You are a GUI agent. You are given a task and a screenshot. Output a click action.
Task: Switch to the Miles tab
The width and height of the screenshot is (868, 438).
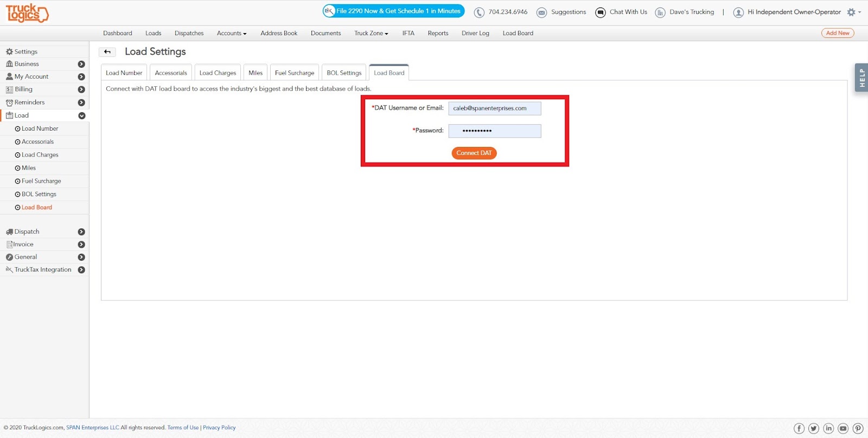point(256,73)
